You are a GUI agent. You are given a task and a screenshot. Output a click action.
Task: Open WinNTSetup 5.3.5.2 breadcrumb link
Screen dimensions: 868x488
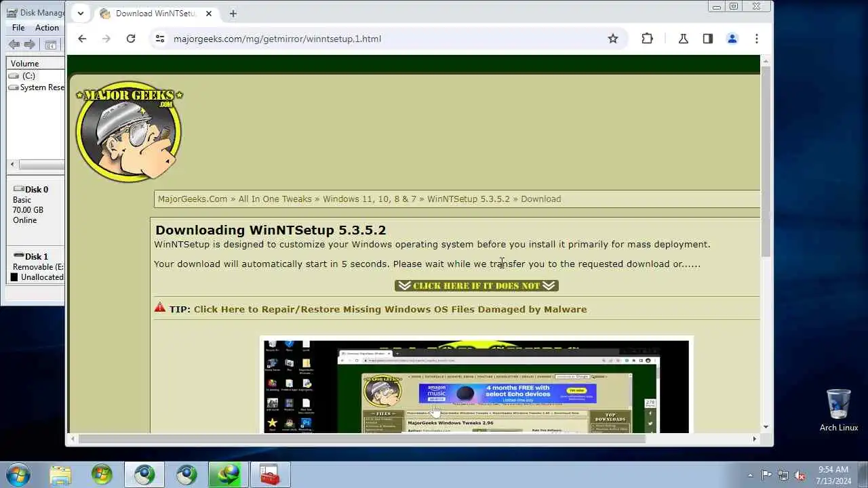point(468,199)
